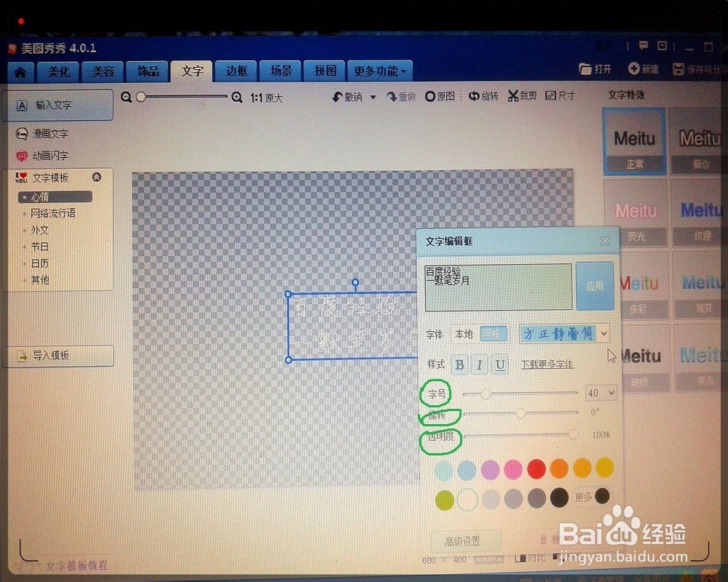Image resolution: width=728 pixels, height=582 pixels.
Task: Click the 透明度 opacity slider handle
Action: coord(574,434)
